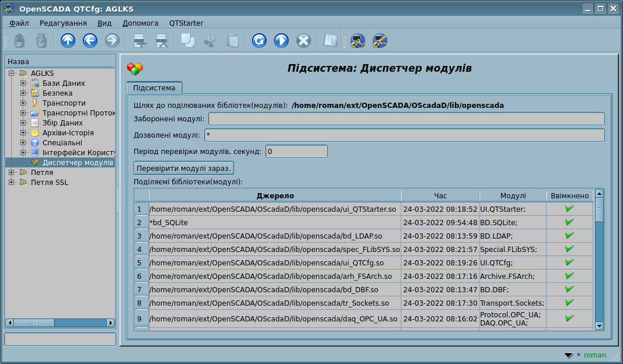Click the Back arrow toolbar icon
Image resolution: width=623 pixels, height=364 pixels.
tap(90, 40)
